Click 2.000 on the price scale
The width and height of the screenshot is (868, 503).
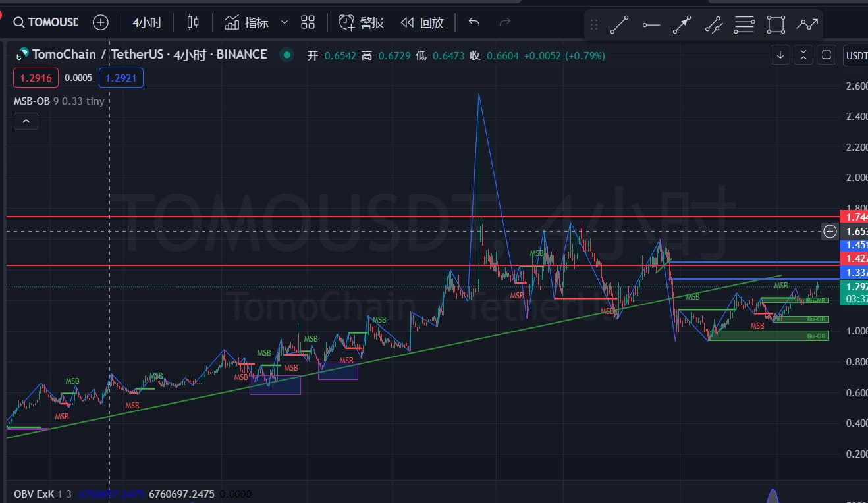857,178
